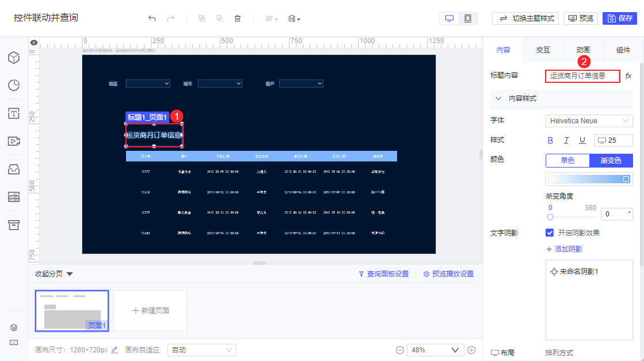Open the table list component icon
This screenshot has height=361, width=644.
coord(14,197)
